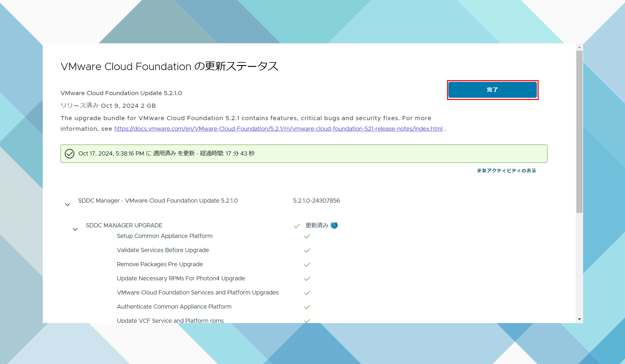Click the version number 5.2.1.0-24307856
This screenshot has height=364, width=625.
pyautogui.click(x=316, y=200)
